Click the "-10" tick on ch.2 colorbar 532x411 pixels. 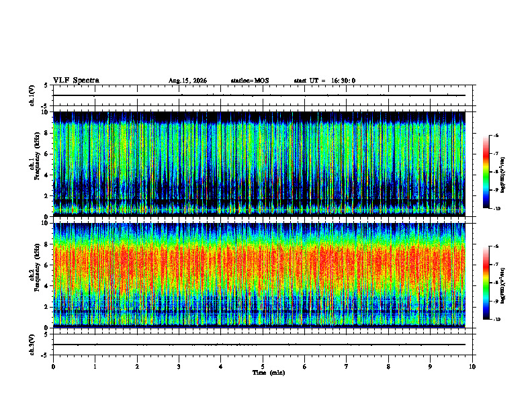[x=497, y=320]
